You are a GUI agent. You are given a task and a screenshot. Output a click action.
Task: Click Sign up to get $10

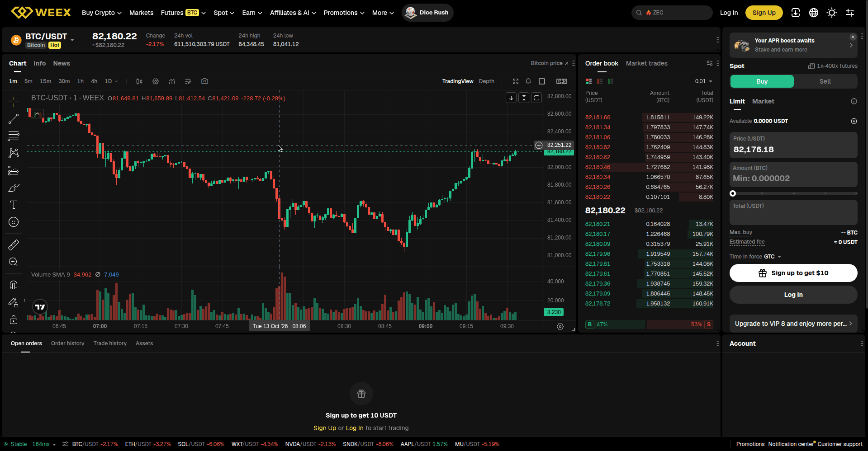coord(793,273)
